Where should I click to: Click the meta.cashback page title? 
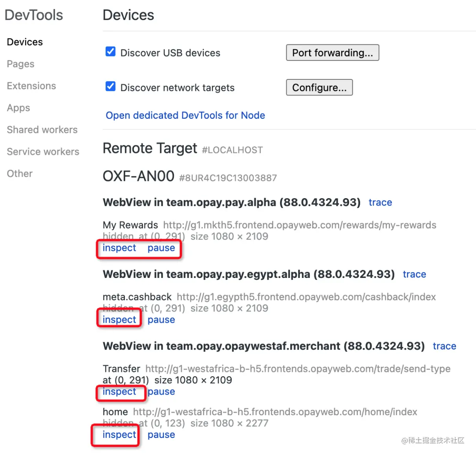pyautogui.click(x=137, y=297)
